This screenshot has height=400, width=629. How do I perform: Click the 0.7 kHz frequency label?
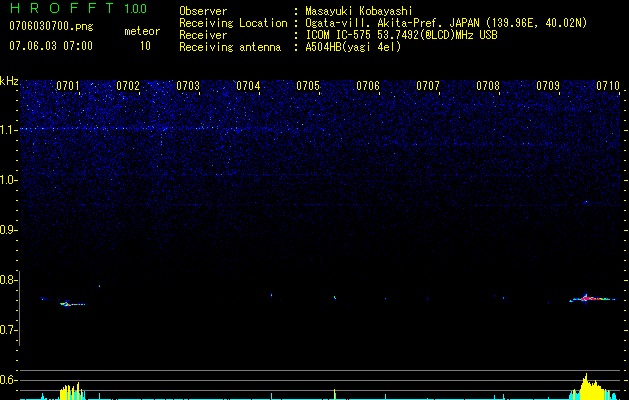click(x=8, y=330)
